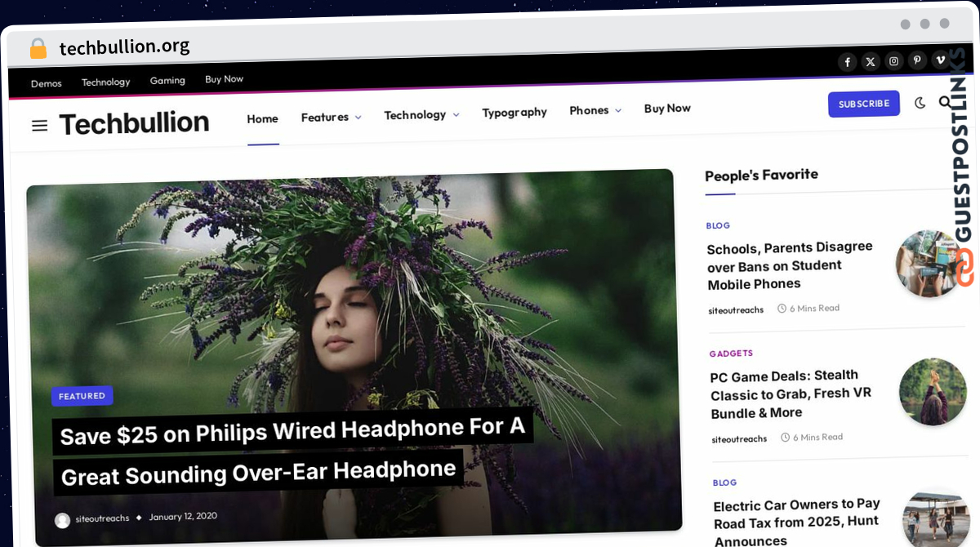
Task: Toggle dark mode with the moon icon
Action: [920, 103]
